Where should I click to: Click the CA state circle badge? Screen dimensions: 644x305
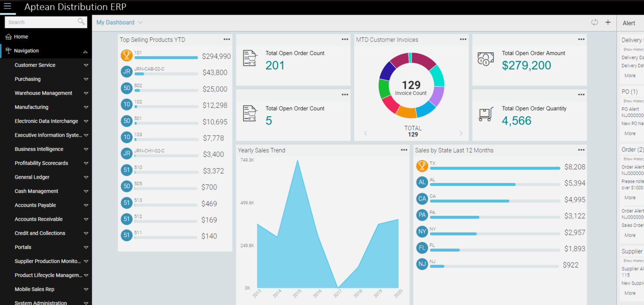point(422,199)
